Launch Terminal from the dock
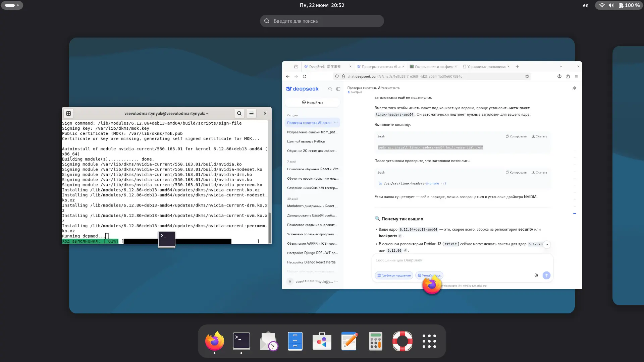 pyautogui.click(x=241, y=341)
